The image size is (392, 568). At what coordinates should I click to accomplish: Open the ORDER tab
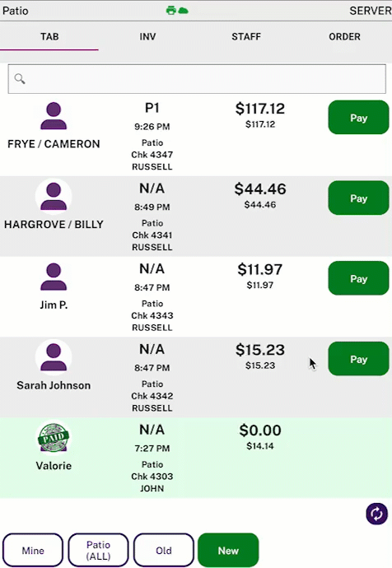tap(344, 36)
